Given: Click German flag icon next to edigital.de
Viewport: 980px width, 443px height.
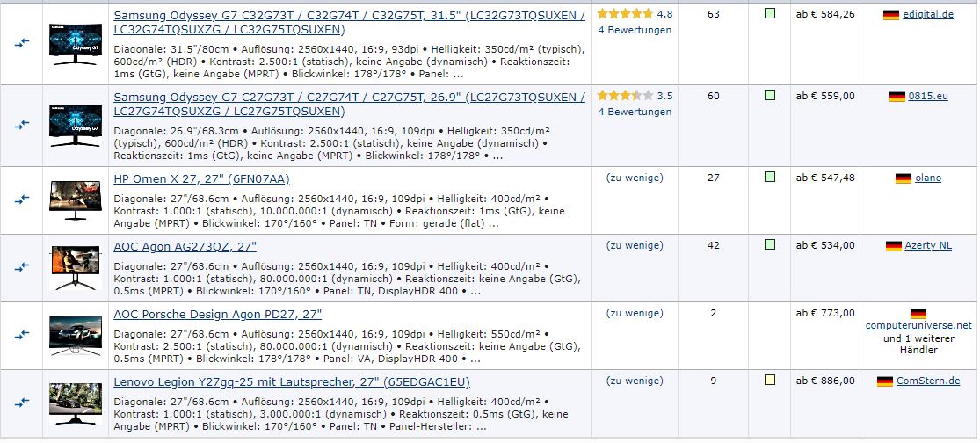Looking at the screenshot, I should [x=890, y=15].
